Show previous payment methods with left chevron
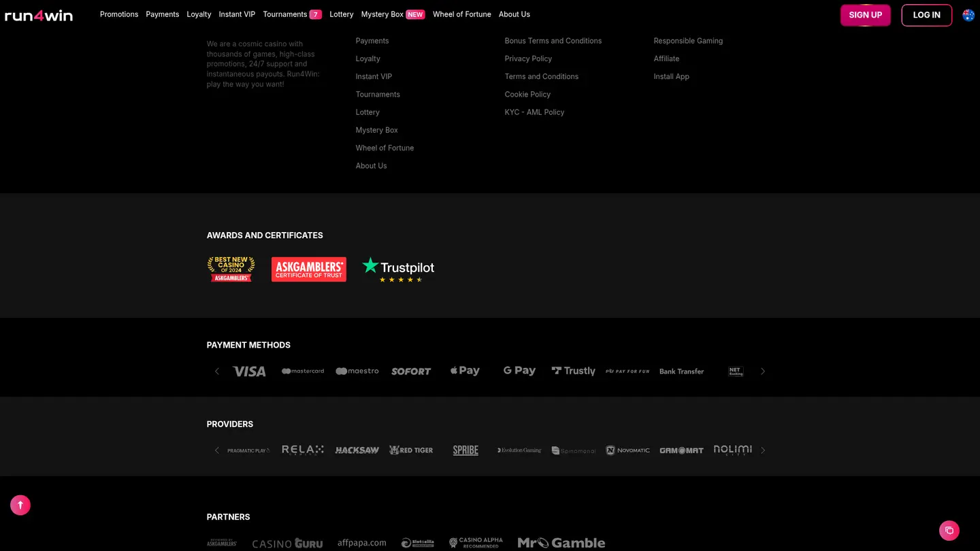Viewport: 980px width, 551px height. [x=217, y=371]
